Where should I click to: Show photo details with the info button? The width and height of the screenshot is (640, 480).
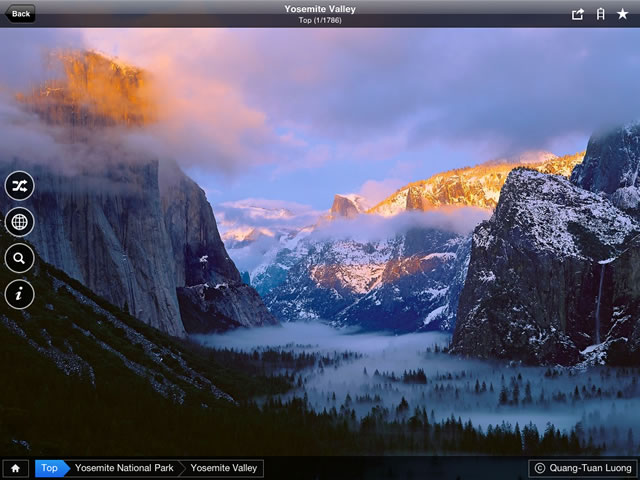click(x=20, y=294)
